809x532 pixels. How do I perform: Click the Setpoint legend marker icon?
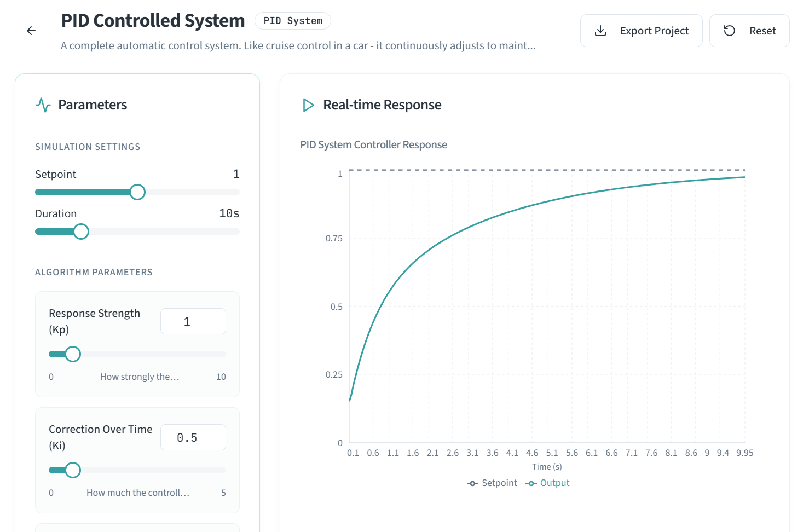pyautogui.click(x=472, y=483)
